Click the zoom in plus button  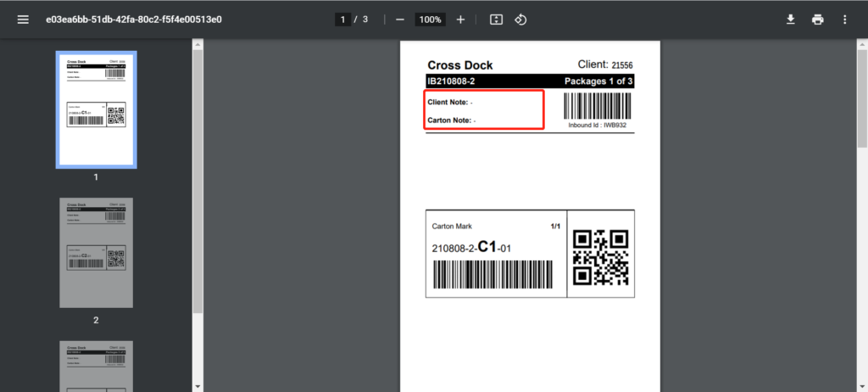coord(460,19)
